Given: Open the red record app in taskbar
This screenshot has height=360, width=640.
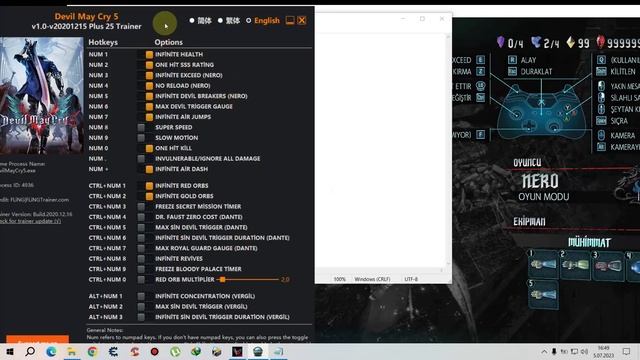Looking at the screenshot, I should click(x=155, y=351).
